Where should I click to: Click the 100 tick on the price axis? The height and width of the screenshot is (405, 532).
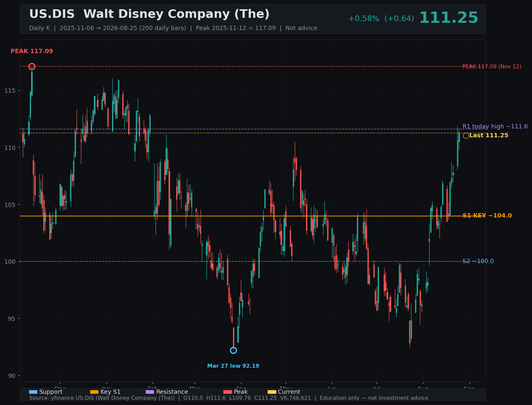[x=10, y=262]
